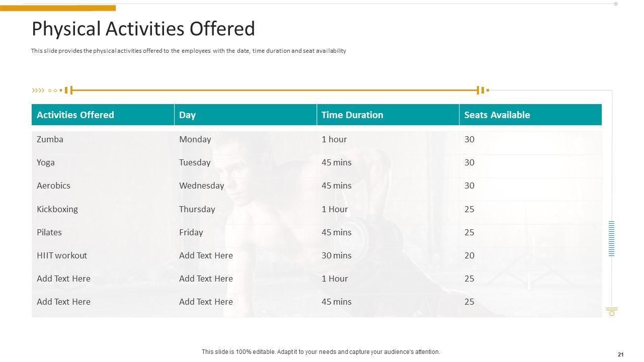Select the Kickboxing activity cell
The image size is (644, 362).
57,209
